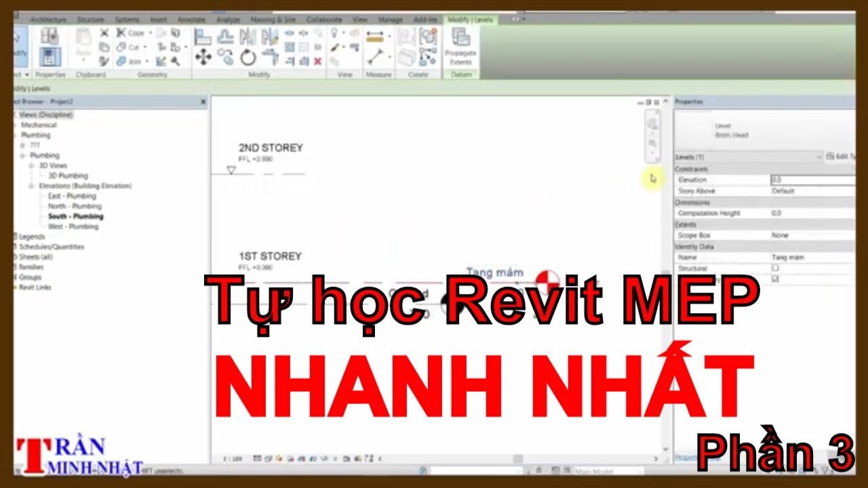
Task: Open the Manage ribbon tab
Action: click(391, 20)
